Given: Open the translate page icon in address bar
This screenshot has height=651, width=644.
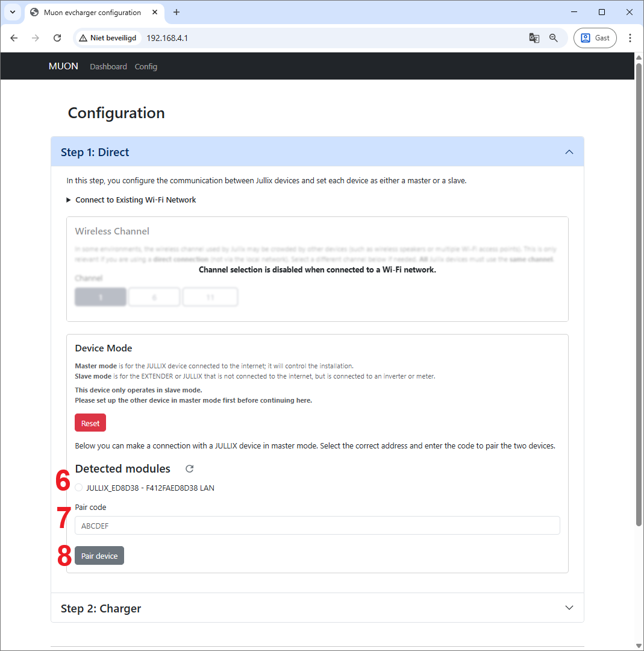Looking at the screenshot, I should pos(534,38).
